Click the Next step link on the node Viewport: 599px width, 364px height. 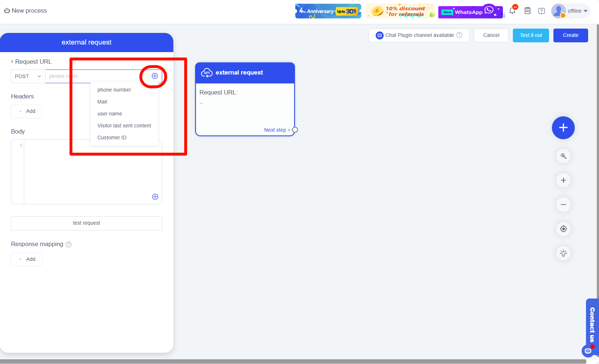pos(277,130)
